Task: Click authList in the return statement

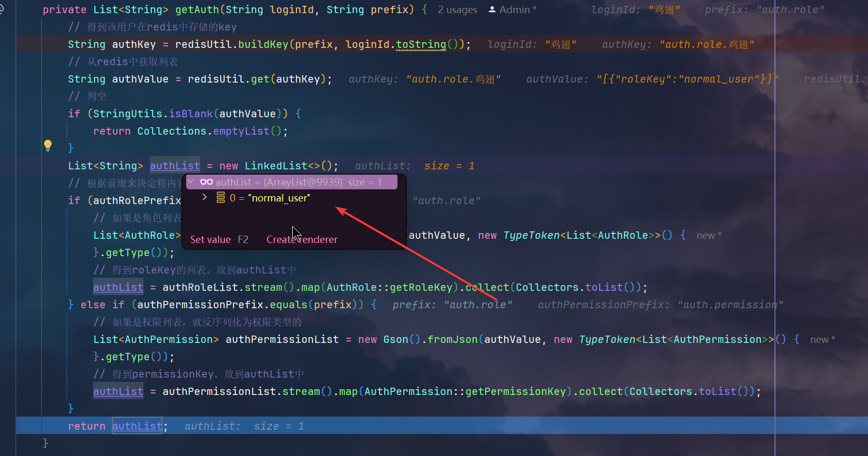Action: [x=137, y=426]
